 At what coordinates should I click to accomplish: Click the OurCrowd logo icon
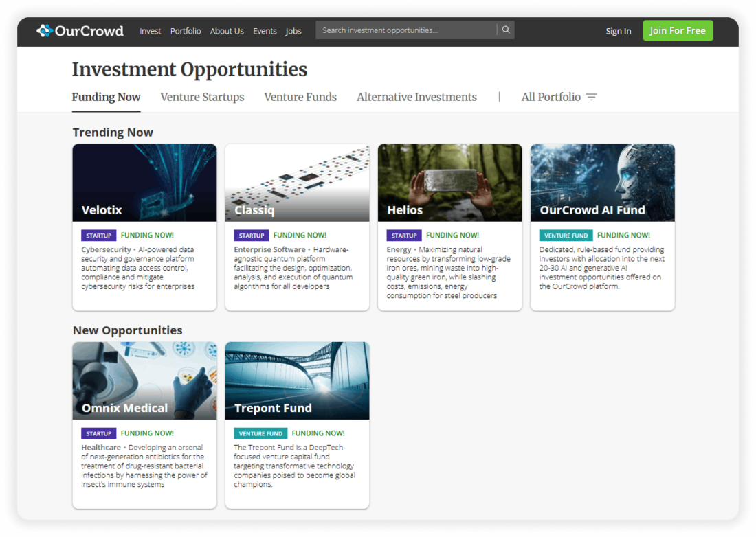[44, 31]
